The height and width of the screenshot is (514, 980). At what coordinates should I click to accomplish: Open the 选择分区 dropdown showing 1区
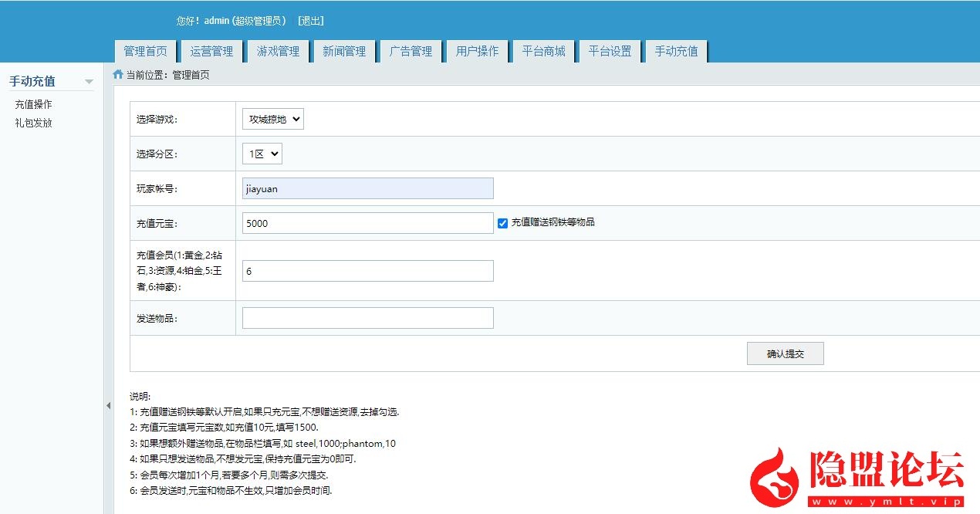(262, 154)
